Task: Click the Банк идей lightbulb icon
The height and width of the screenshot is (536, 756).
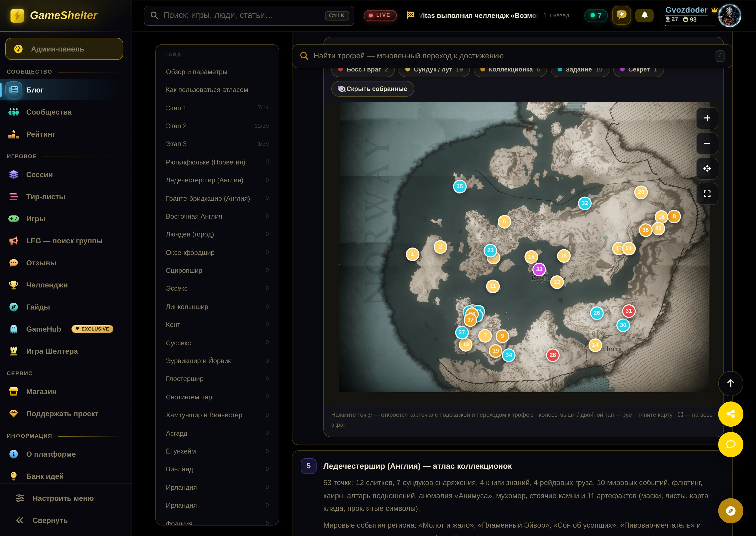Action: coord(13,476)
